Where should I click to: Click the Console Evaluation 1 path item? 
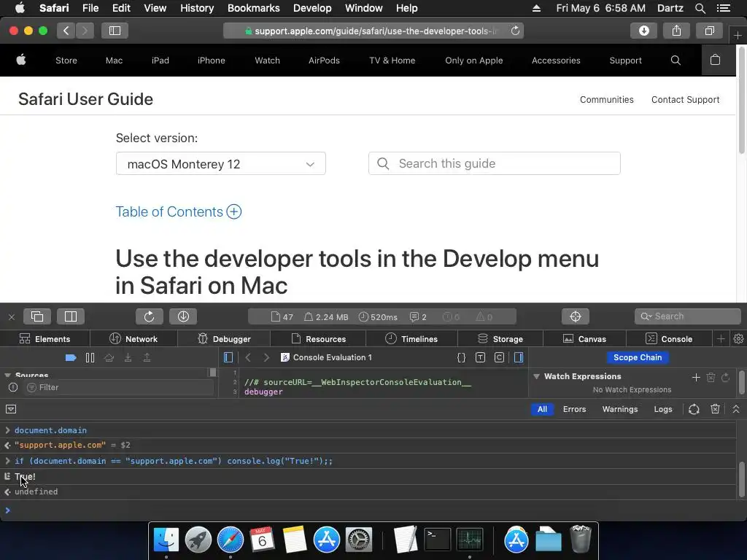pyautogui.click(x=326, y=357)
